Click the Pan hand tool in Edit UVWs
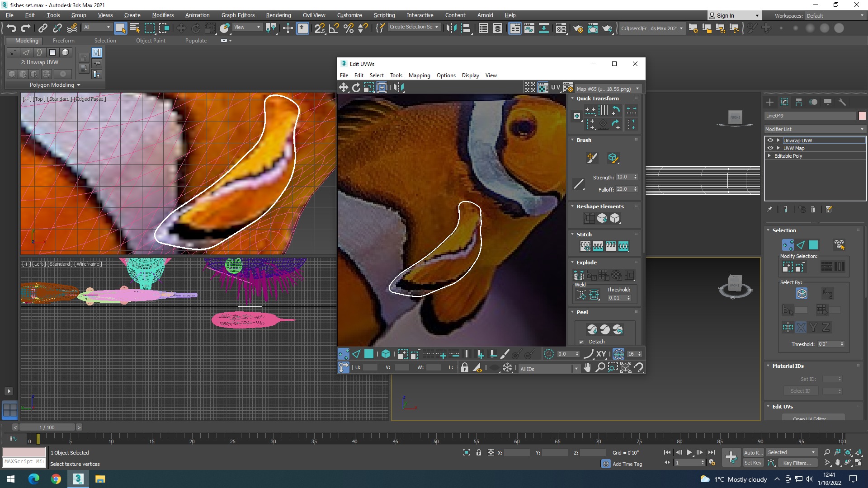868x488 pixels. (587, 367)
